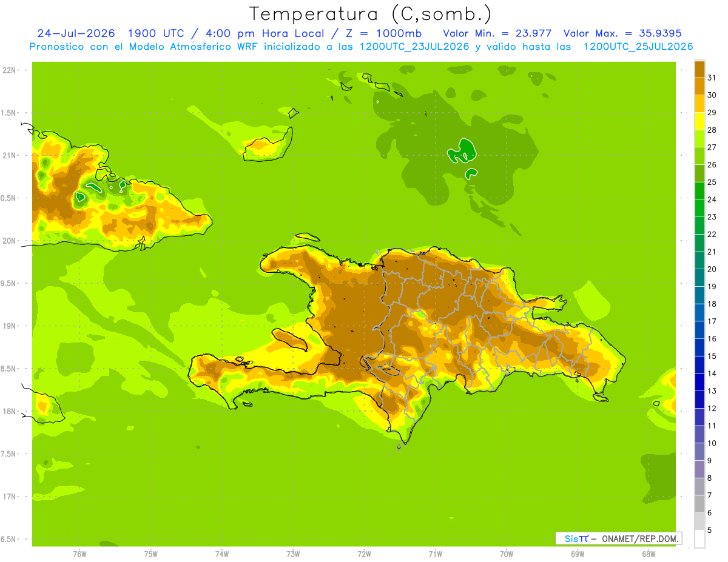The width and height of the screenshot is (728, 562).
Task: Click the "17N" latitude label
Action: (x=9, y=497)
